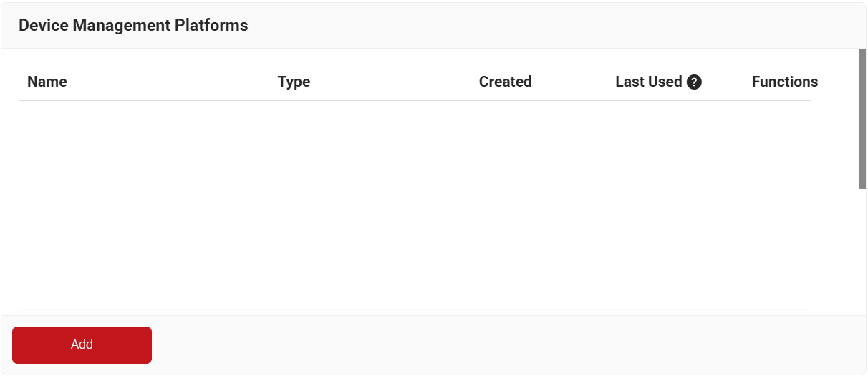Select the Created column header
This screenshot has width=868, height=376.
tap(505, 82)
